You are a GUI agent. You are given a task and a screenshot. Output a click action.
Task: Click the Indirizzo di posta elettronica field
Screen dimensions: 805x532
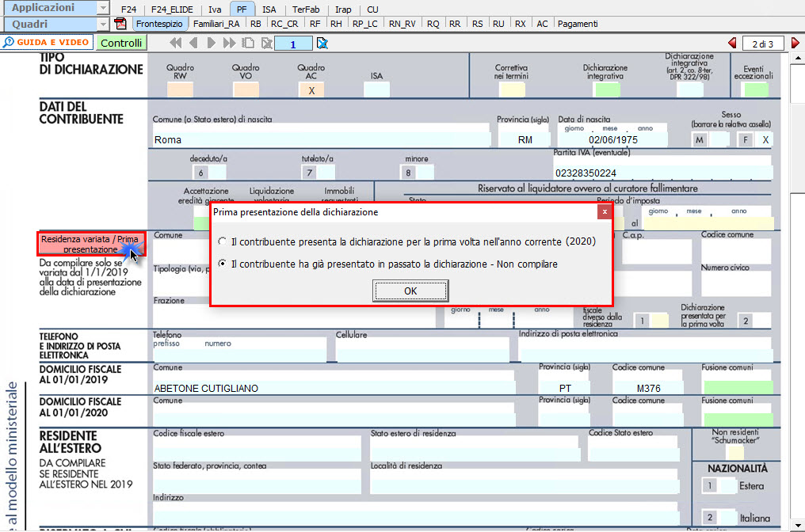[x=646, y=349]
